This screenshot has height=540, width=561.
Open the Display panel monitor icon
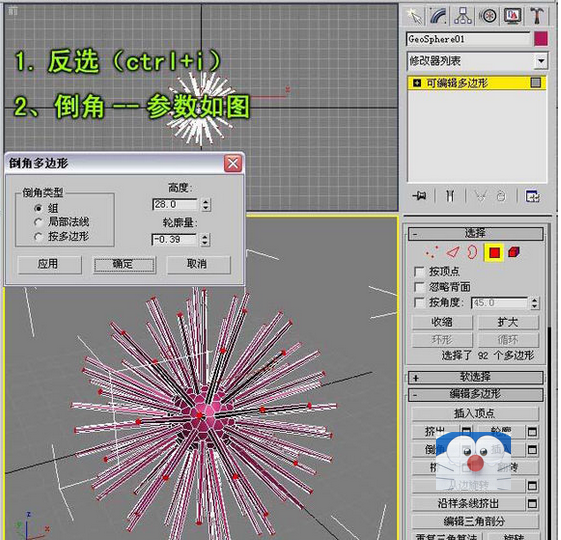(512, 16)
